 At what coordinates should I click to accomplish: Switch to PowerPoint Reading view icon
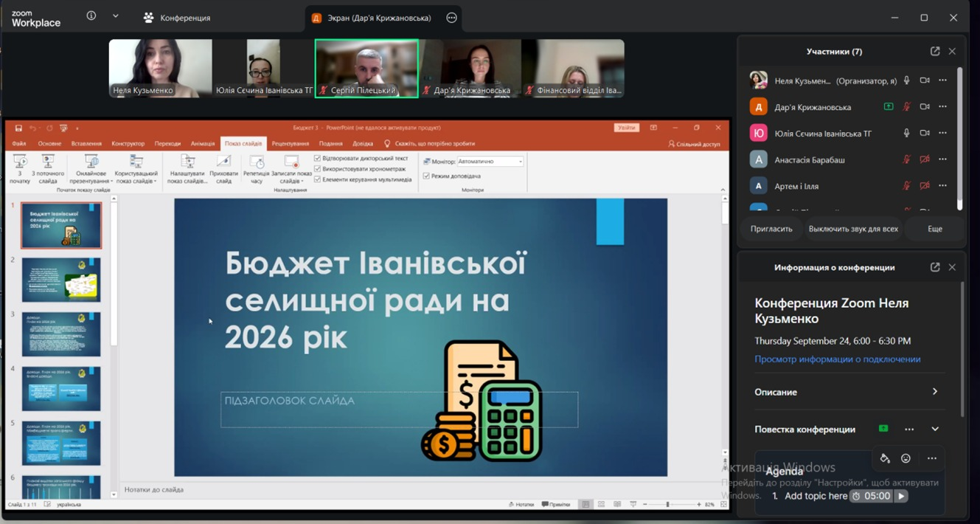pyautogui.click(x=617, y=505)
